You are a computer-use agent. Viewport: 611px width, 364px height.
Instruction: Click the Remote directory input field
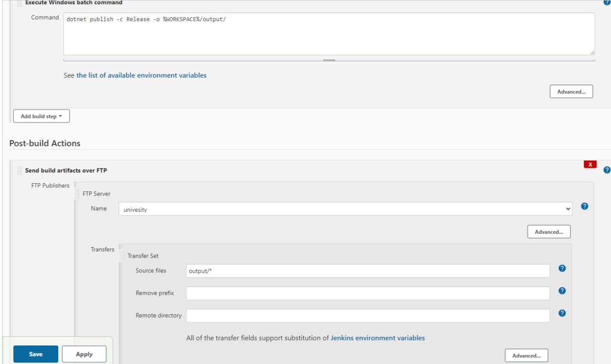[x=368, y=316]
